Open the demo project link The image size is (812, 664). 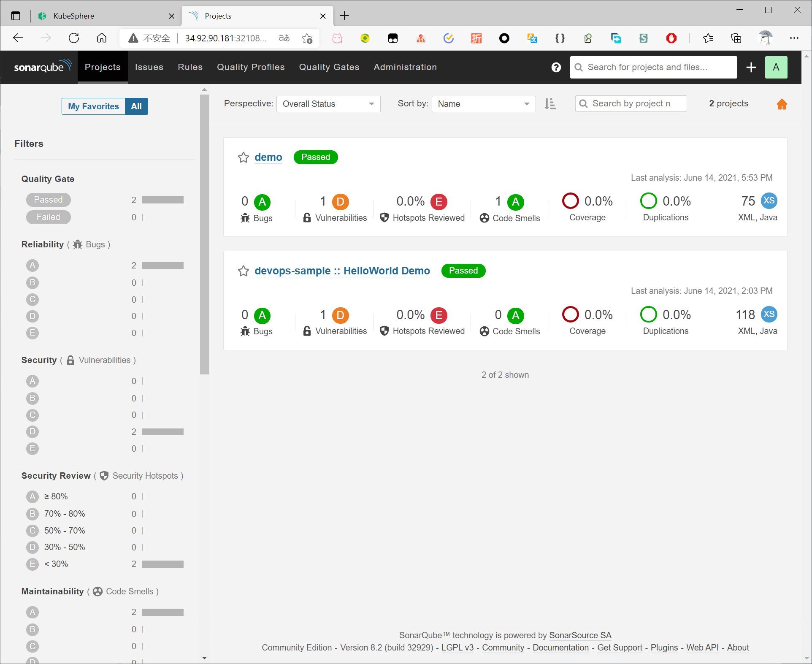[268, 157]
